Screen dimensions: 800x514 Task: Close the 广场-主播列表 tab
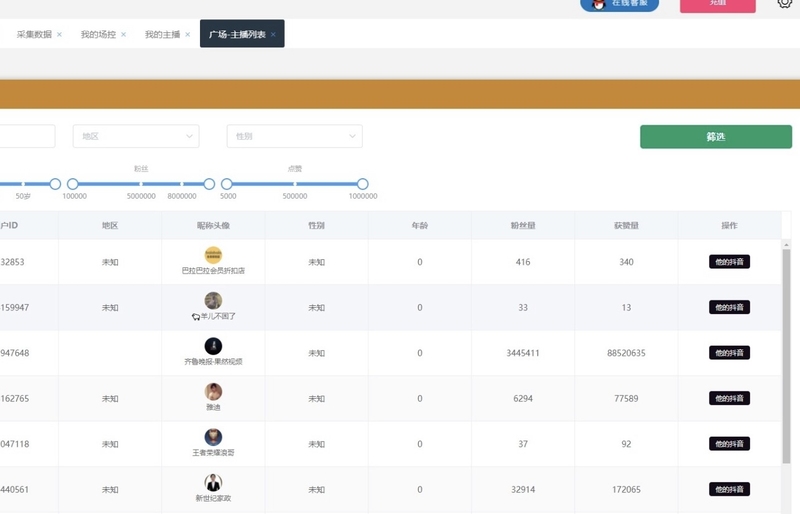pyautogui.click(x=273, y=34)
